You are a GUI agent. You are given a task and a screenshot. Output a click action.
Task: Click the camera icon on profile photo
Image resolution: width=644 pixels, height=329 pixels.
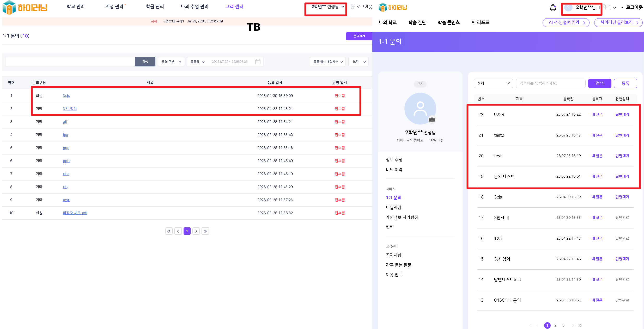tap(432, 120)
